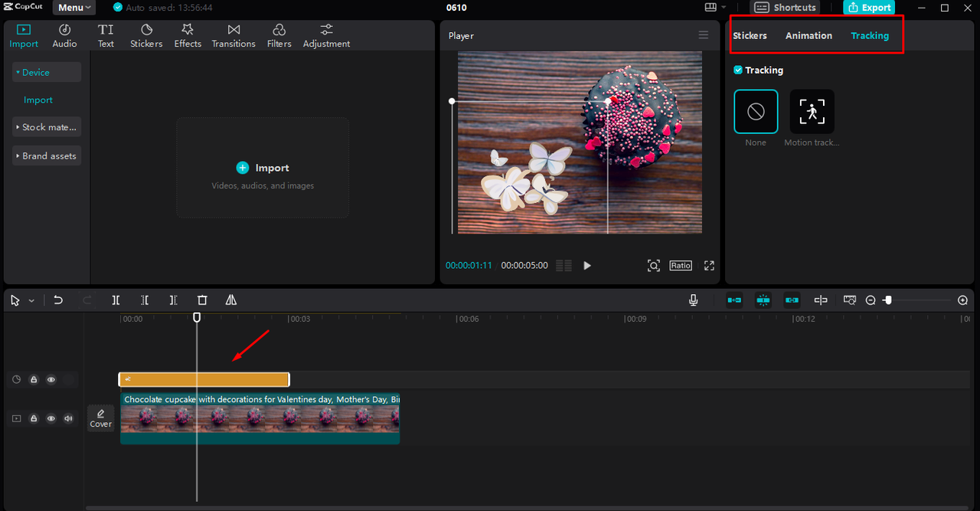Click the timeline horizontal scrollbar
This screenshot has width=980, height=511.
coord(528,507)
